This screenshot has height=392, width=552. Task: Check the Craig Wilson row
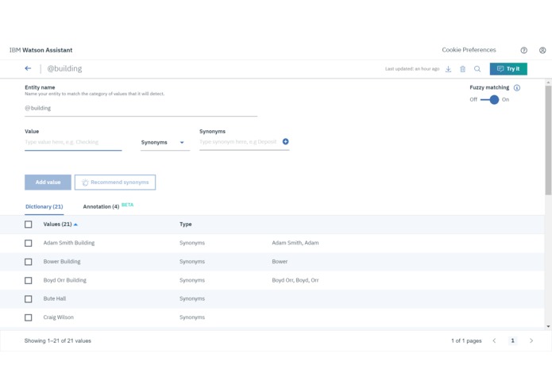coord(28,317)
